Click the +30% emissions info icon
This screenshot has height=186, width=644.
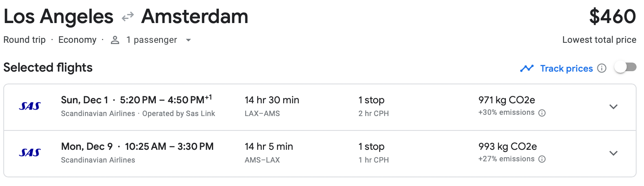pyautogui.click(x=542, y=113)
